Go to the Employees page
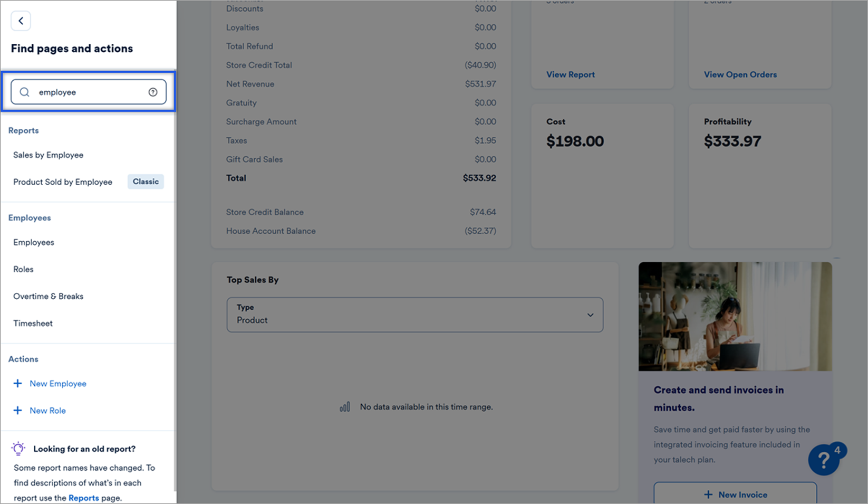This screenshot has height=504, width=868. tap(34, 242)
